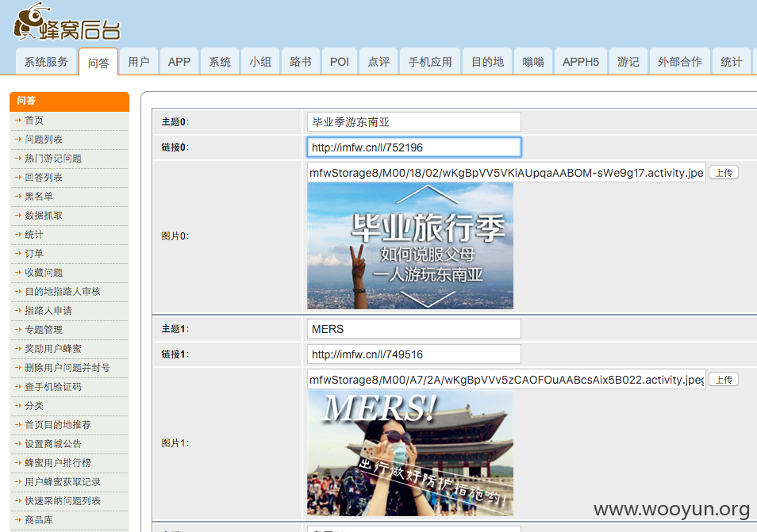757x532 pixels.
Task: Focus the 主题0 text field
Action: click(413, 122)
